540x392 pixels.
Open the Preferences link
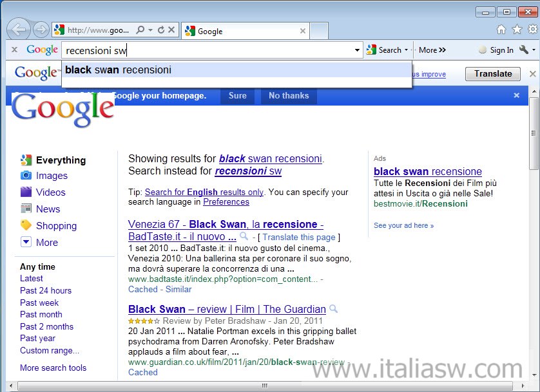[x=226, y=202]
